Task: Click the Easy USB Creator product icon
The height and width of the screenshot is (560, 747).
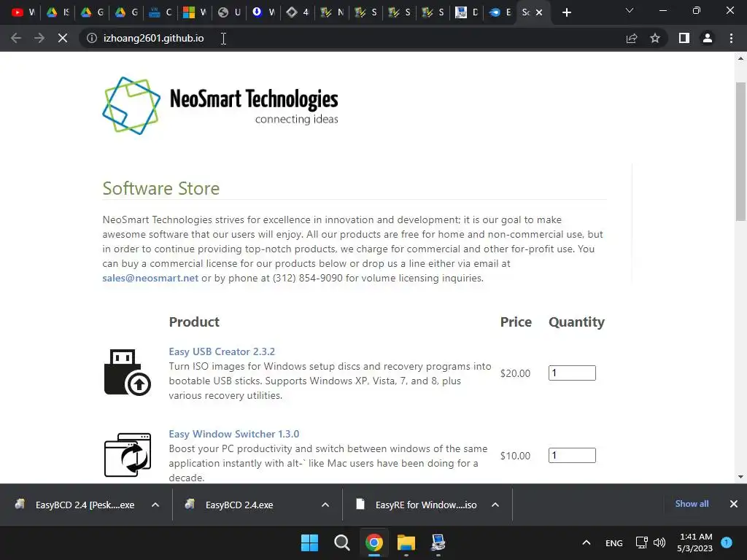Action: (x=127, y=373)
